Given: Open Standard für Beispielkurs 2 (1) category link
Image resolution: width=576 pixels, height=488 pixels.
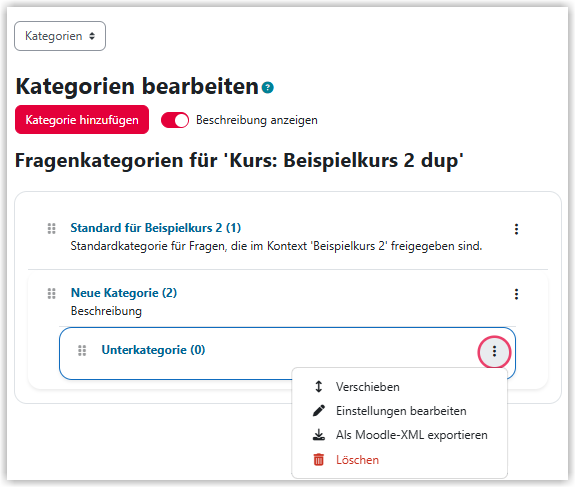Looking at the screenshot, I should pyautogui.click(x=156, y=228).
